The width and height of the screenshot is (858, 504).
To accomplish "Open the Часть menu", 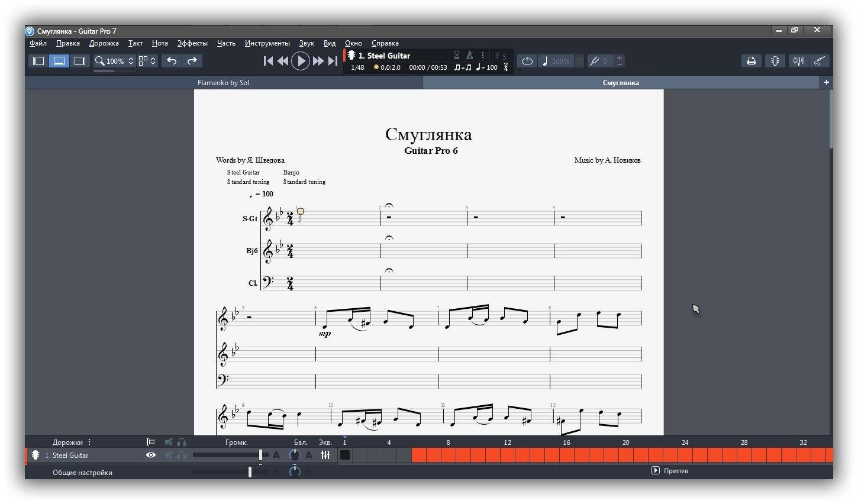I will click(x=226, y=43).
